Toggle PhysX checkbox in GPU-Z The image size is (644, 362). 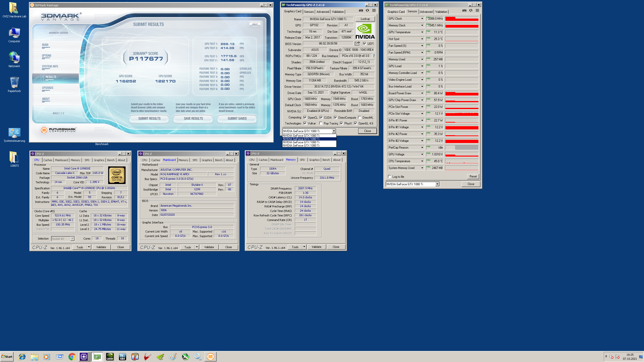tap(341, 123)
